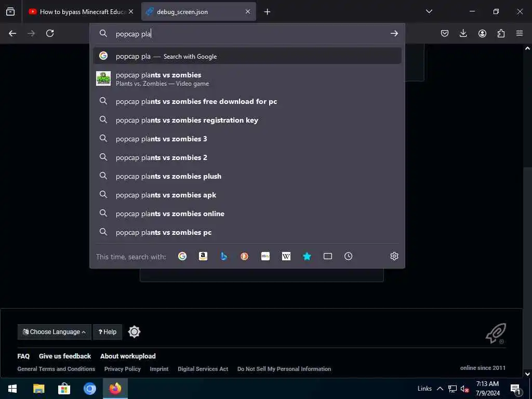This screenshot has height=399, width=532.
Task: Open the blue circle taskbar app
Action: coord(89,389)
